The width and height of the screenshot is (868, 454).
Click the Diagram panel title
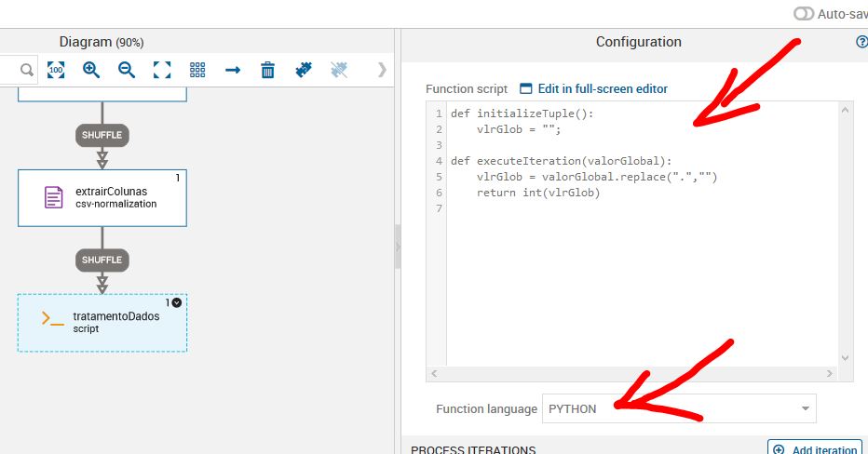[x=102, y=42]
